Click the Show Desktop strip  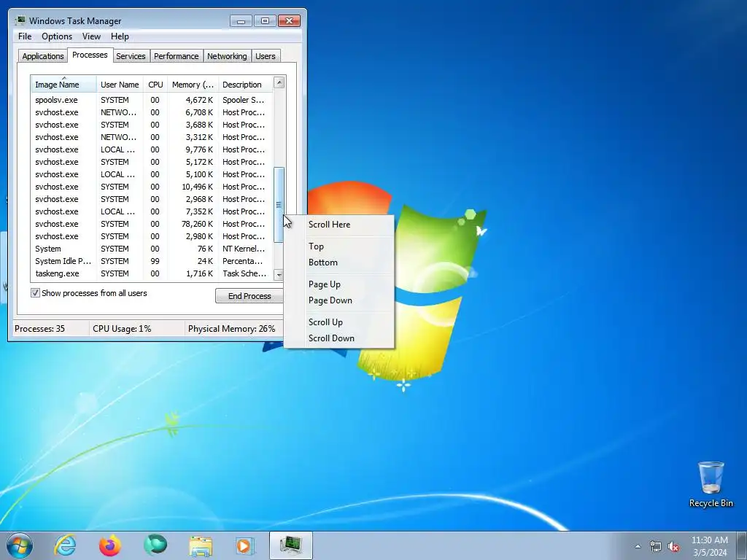(x=742, y=545)
